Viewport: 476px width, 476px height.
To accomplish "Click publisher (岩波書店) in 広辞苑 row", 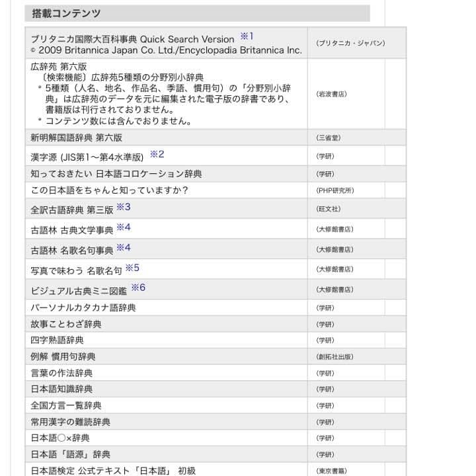I will pos(331,94).
